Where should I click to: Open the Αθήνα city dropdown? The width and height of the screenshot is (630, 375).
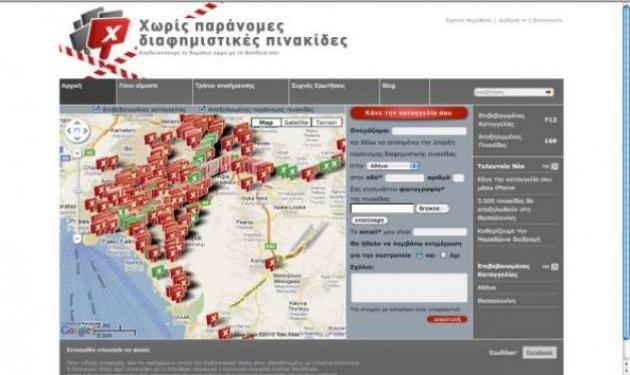point(392,166)
